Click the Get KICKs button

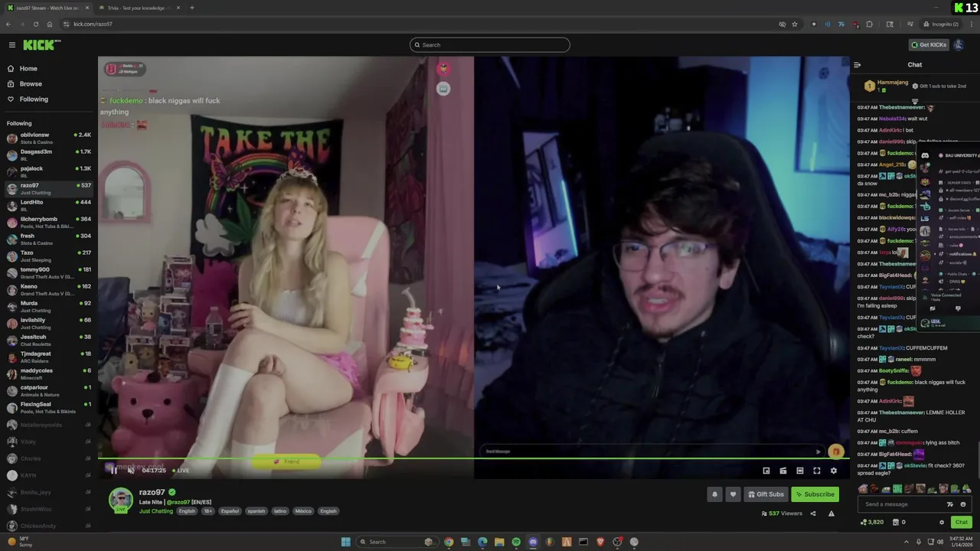click(929, 45)
